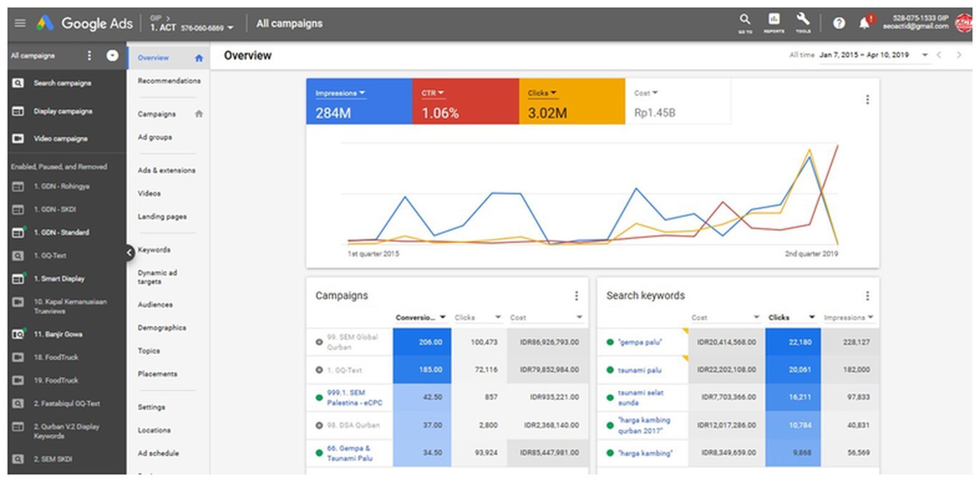
Task: Open the All campaigns three-dot menu
Action: pyautogui.click(x=90, y=55)
